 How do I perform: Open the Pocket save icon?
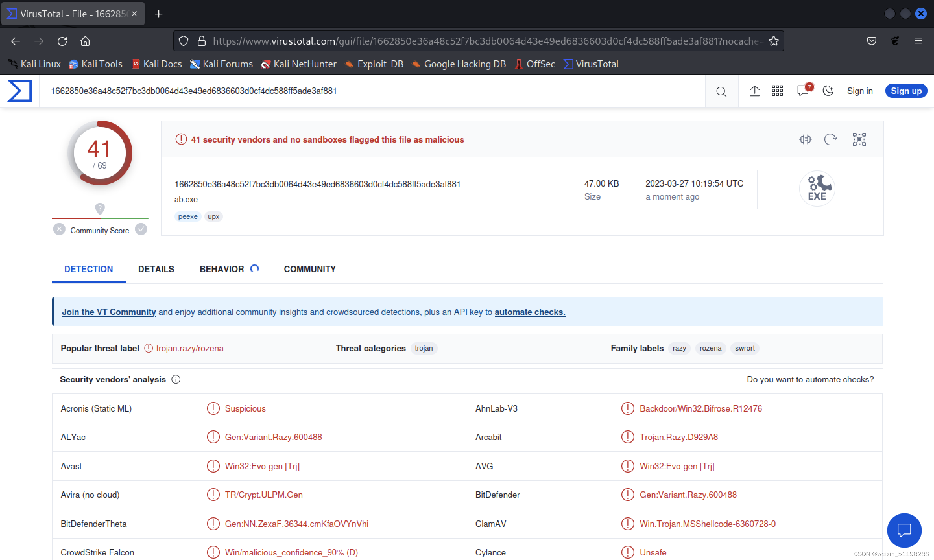pos(871,41)
